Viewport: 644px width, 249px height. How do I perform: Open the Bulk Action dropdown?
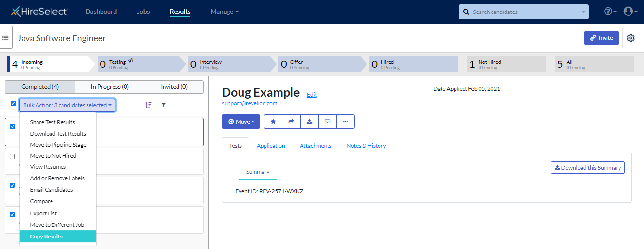click(x=67, y=105)
